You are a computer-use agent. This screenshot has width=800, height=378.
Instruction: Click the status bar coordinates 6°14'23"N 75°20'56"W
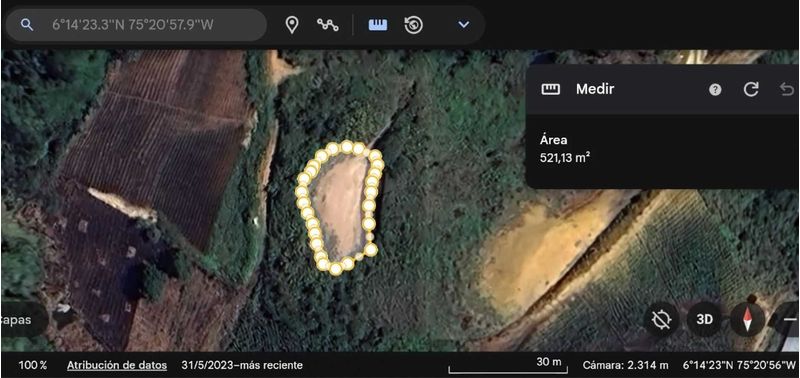pyautogui.click(x=739, y=365)
